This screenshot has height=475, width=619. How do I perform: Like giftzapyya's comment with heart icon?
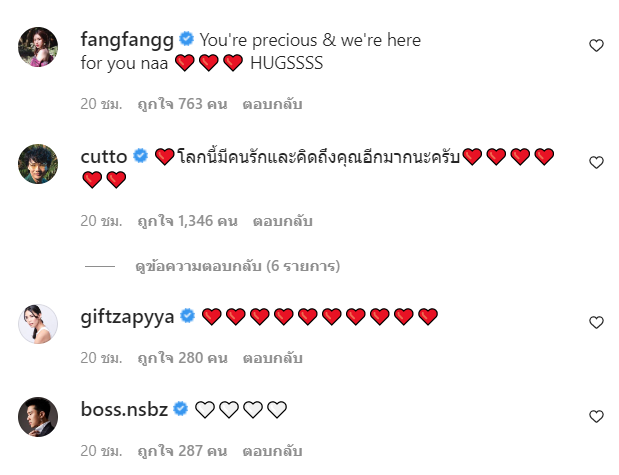pyautogui.click(x=596, y=323)
